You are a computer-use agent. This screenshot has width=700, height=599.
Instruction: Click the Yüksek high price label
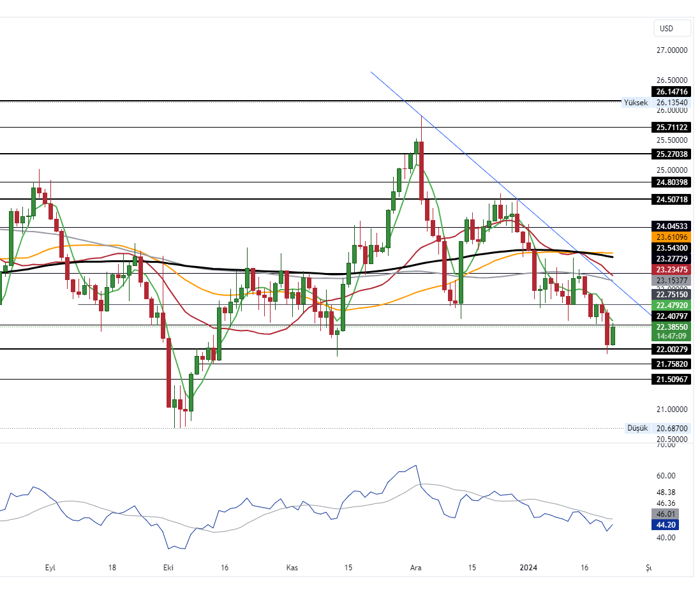pyautogui.click(x=636, y=103)
